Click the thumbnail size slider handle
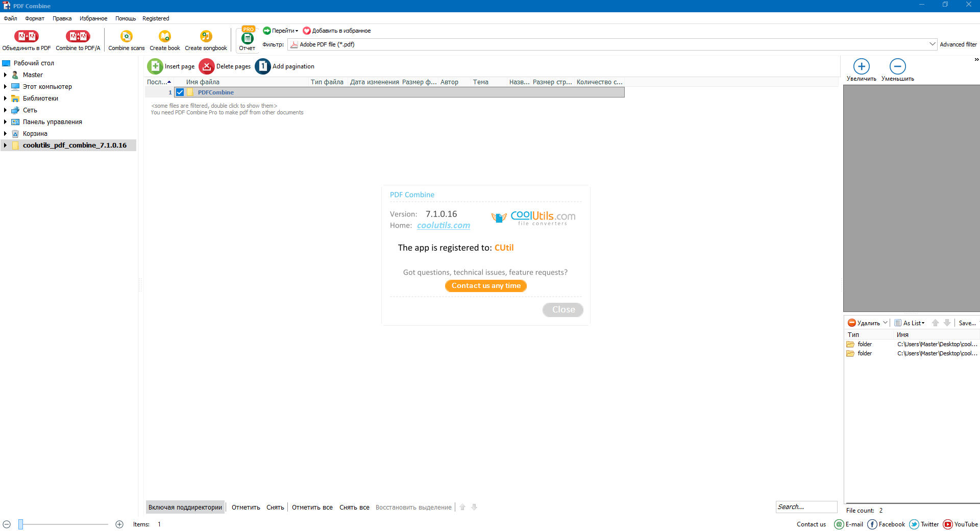 click(x=21, y=524)
